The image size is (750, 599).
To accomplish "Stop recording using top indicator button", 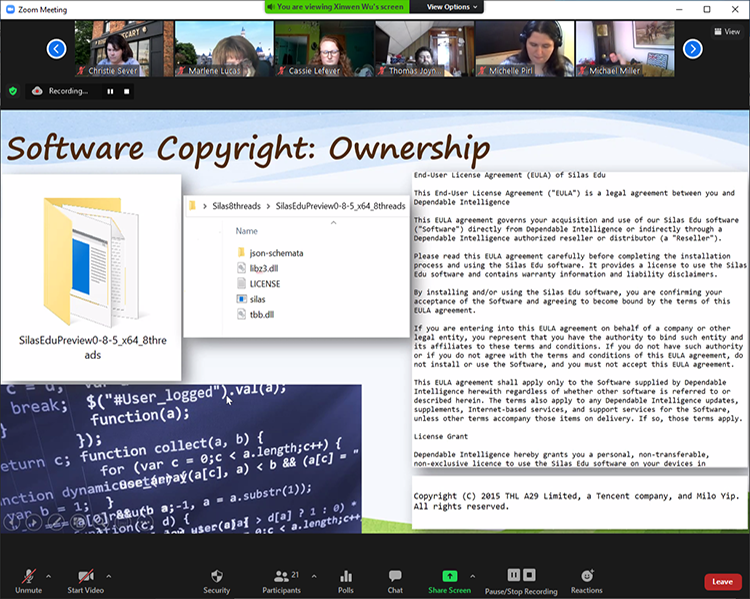I will (126, 91).
